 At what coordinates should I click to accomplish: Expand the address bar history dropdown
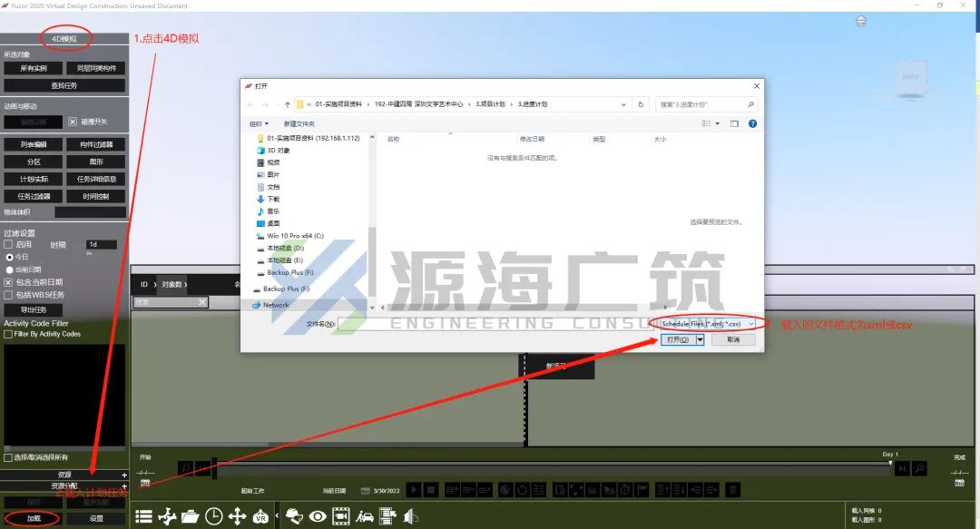tap(623, 104)
